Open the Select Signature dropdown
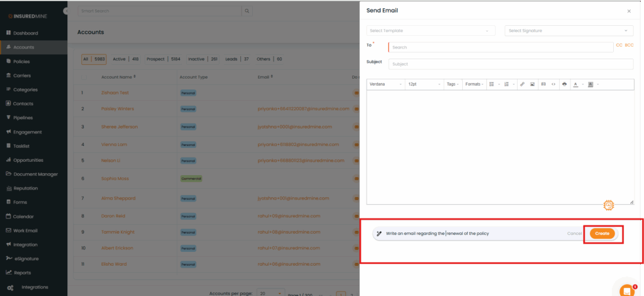The width and height of the screenshot is (644, 296). 569,31
